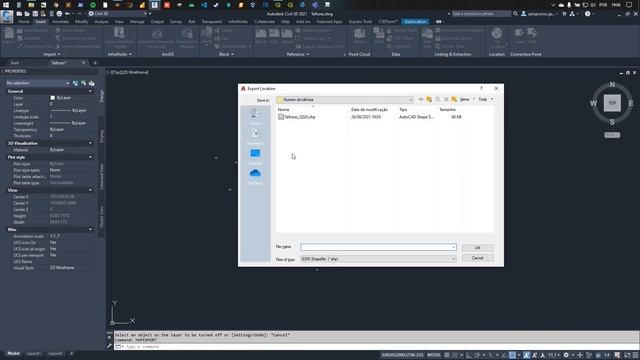Sort by Data de modificação column header
The width and height of the screenshot is (640, 360).
coord(369,109)
